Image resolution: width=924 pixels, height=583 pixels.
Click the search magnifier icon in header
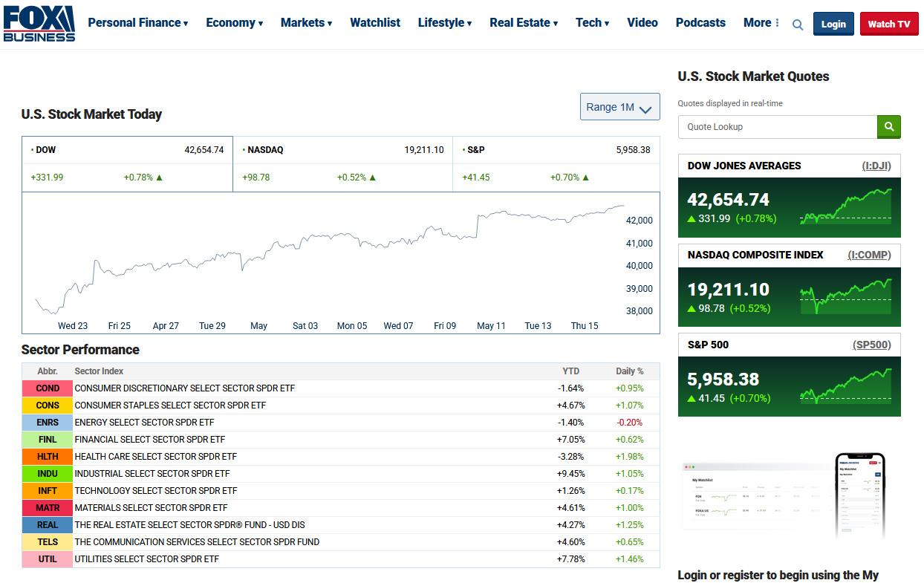(798, 25)
